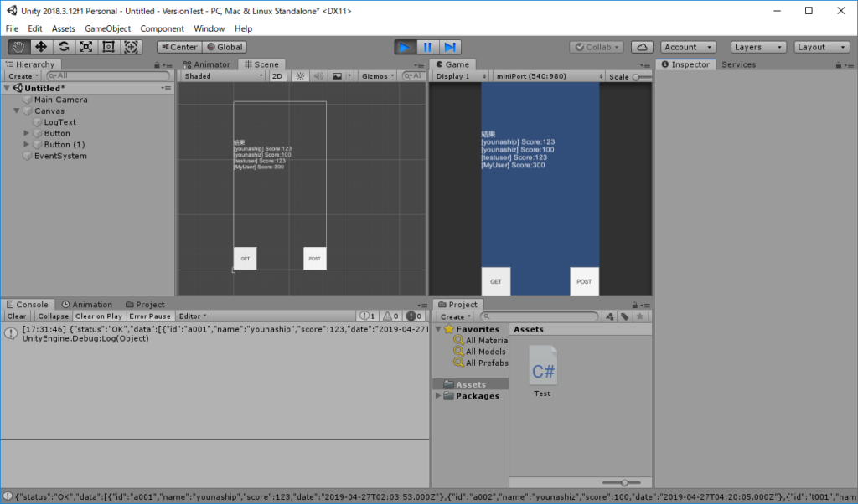
Task: Select the Hand tool in toolbar
Action: point(18,47)
